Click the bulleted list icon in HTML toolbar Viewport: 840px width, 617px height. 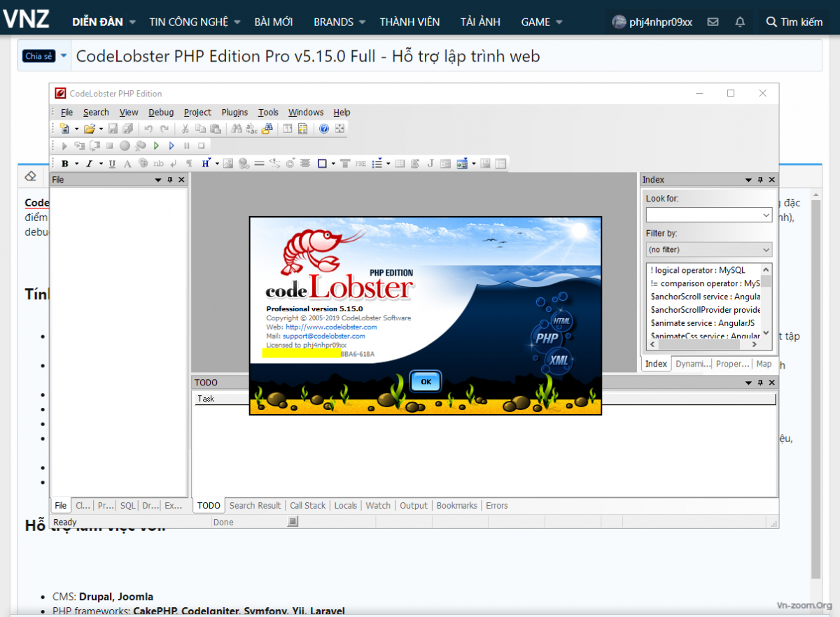point(377,164)
